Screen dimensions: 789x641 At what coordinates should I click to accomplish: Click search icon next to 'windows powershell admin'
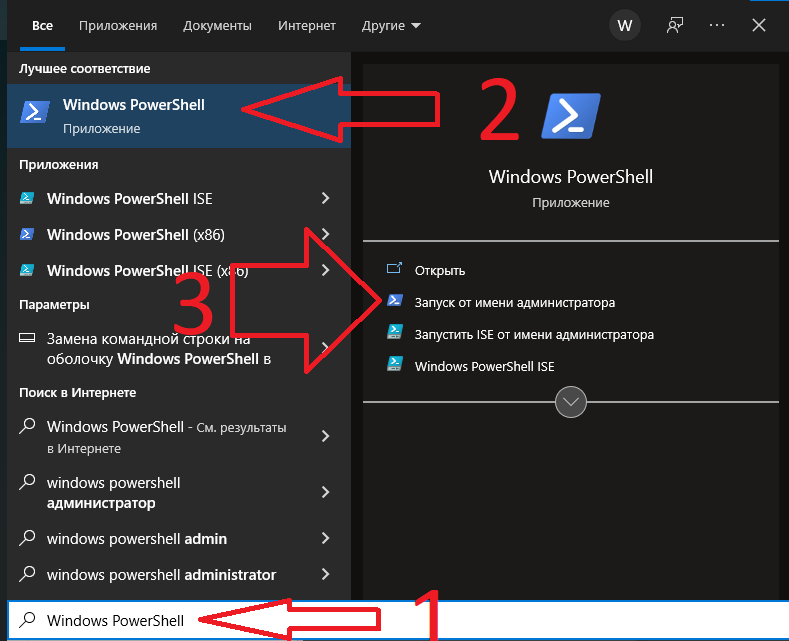[27, 538]
